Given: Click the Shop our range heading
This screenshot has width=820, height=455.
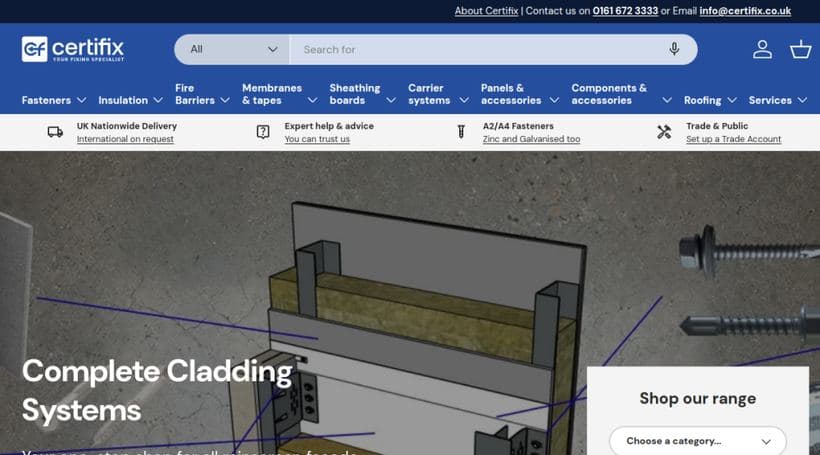Looking at the screenshot, I should [698, 399].
